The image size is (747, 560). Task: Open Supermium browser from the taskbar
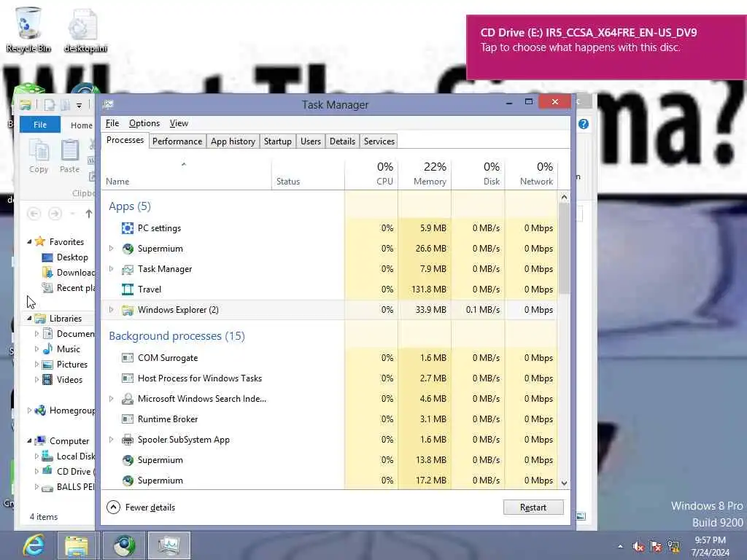[x=124, y=545]
